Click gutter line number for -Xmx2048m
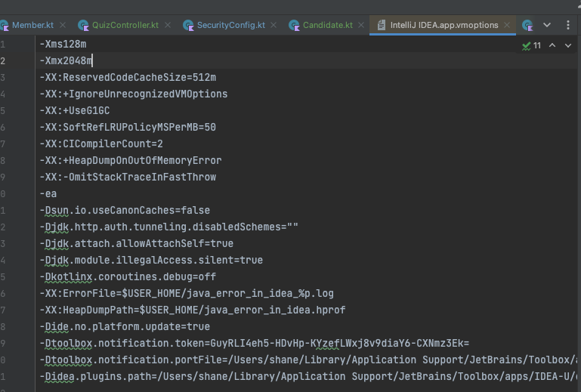The height and width of the screenshot is (392, 581). pyautogui.click(x=2, y=60)
